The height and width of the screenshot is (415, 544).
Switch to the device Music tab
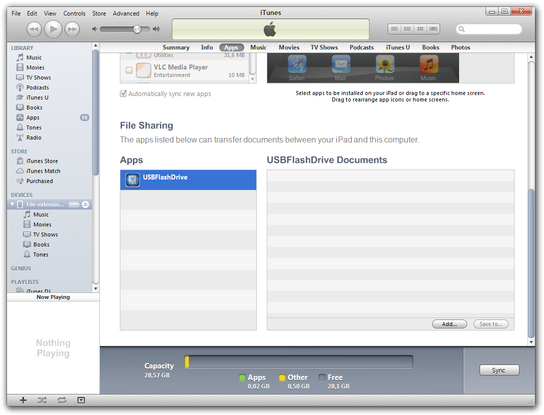coord(258,48)
